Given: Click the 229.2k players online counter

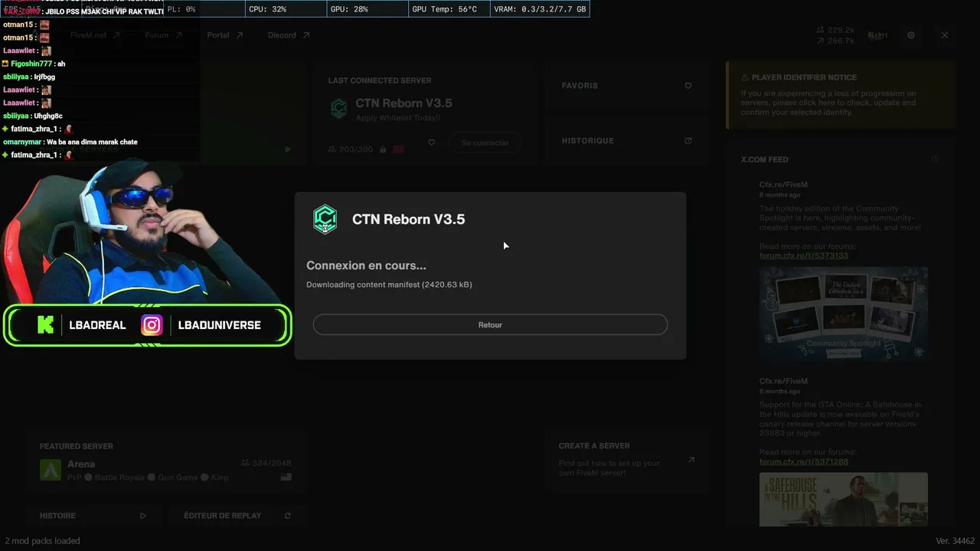Looking at the screenshot, I should [835, 30].
